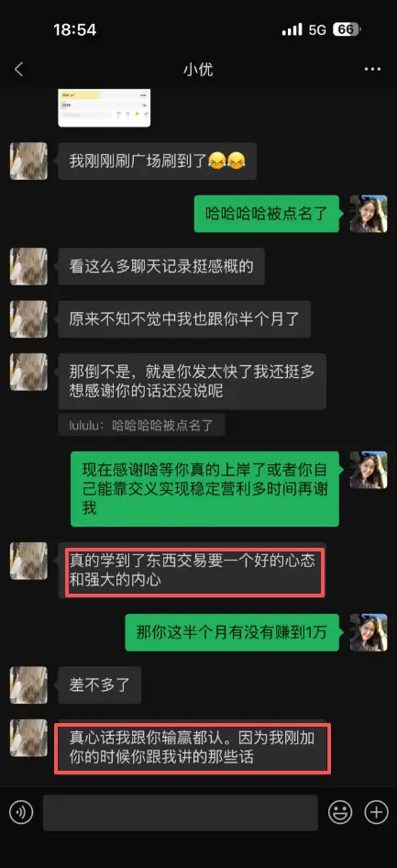Select the message 看这么多聊天记录挺感概的
This screenshot has width=397, height=868.
pyautogui.click(x=161, y=266)
